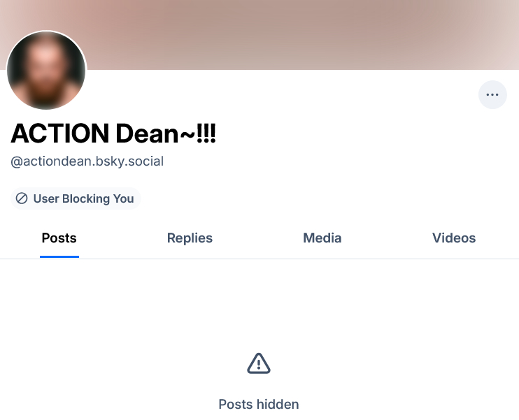This screenshot has height=420, width=519.
Task: Open the blurred profile avatar picture
Action: point(46,71)
